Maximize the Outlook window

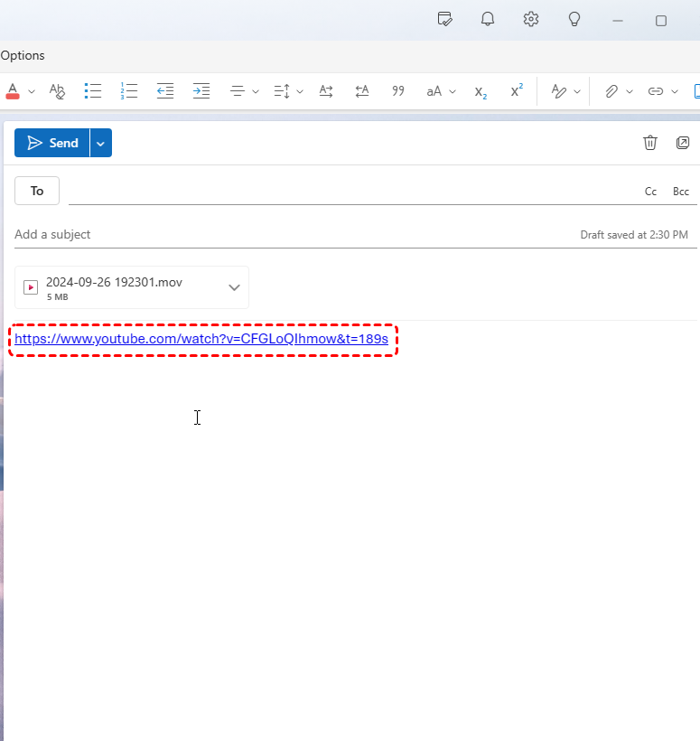(661, 21)
